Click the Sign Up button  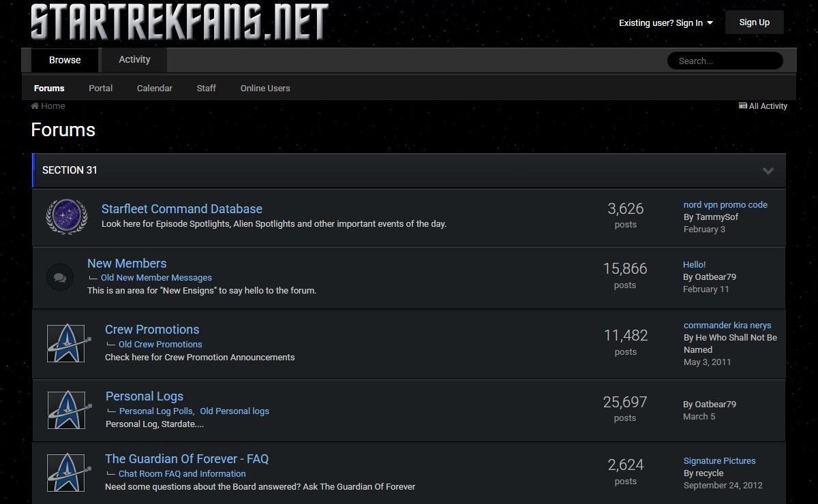tap(755, 22)
